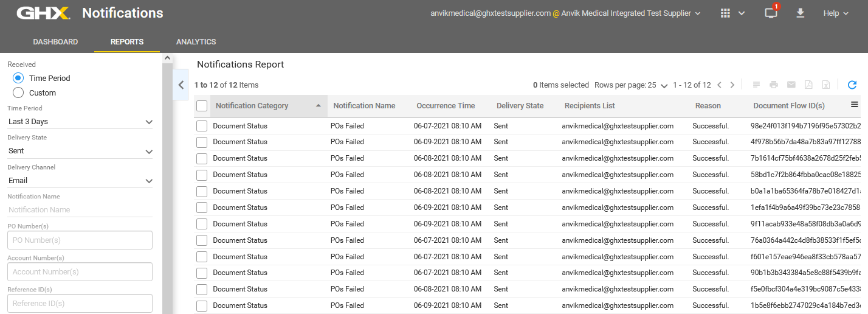This screenshot has width=868, height=314.
Task: Open the Dashboard tab
Action: (55, 42)
